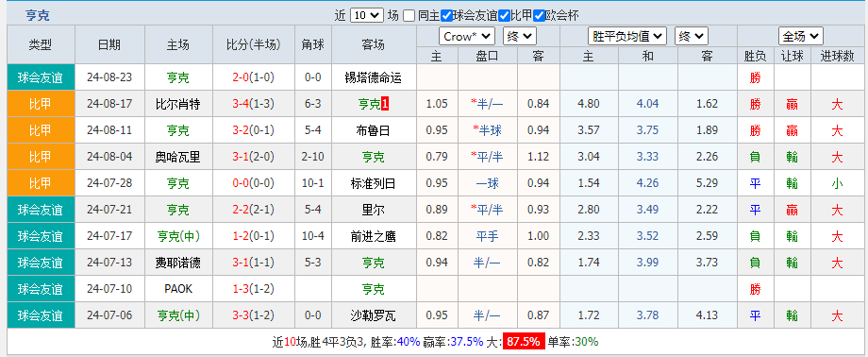Open the 终 dropdown beside Crow*

tap(519, 37)
